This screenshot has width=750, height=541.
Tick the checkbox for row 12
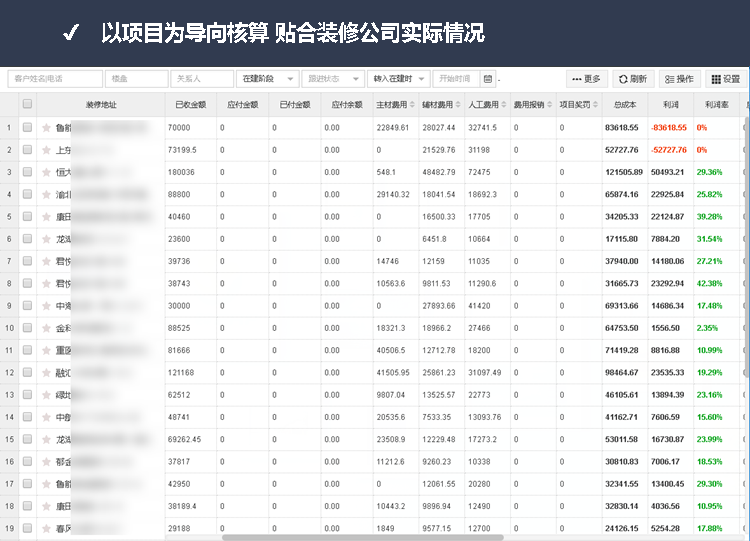coord(27,372)
